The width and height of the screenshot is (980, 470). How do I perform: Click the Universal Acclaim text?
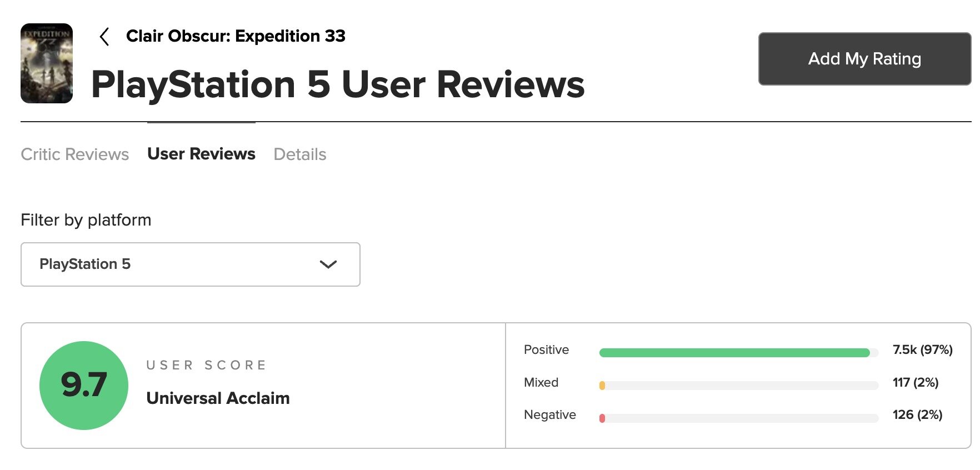[x=218, y=398]
